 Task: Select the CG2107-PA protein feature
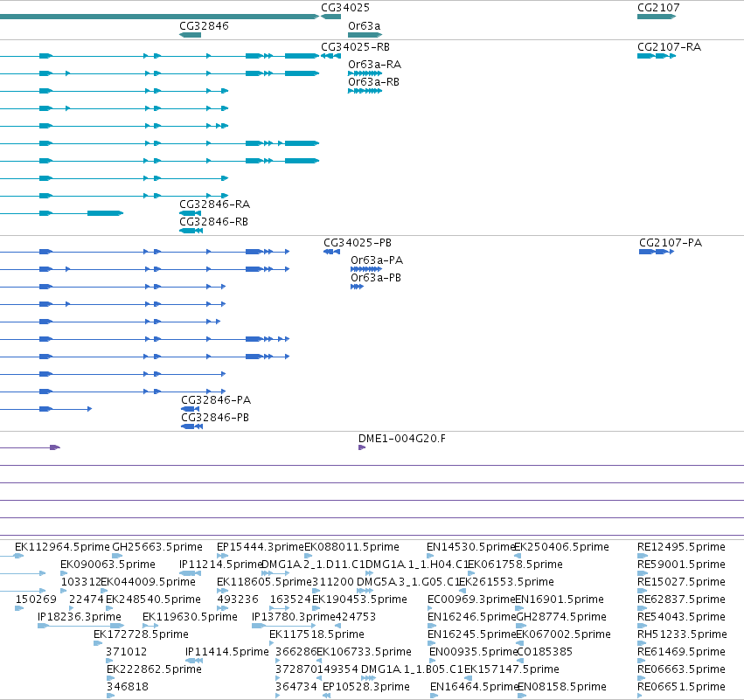pos(657,252)
